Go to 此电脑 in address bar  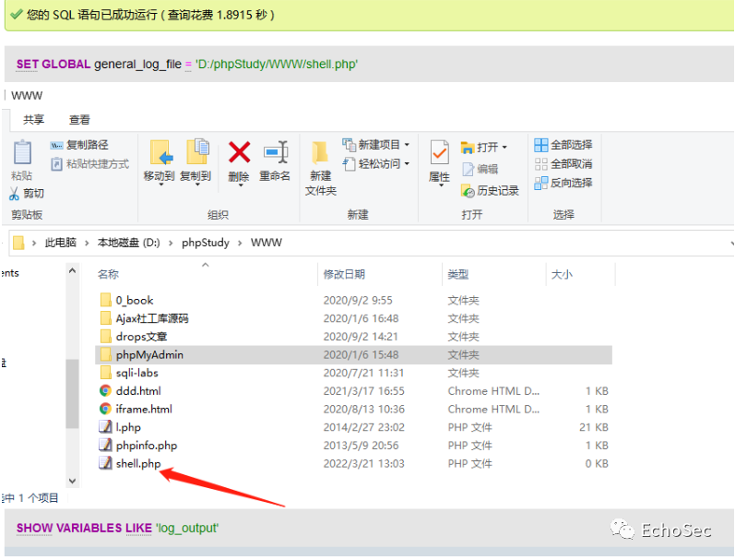click(61, 243)
